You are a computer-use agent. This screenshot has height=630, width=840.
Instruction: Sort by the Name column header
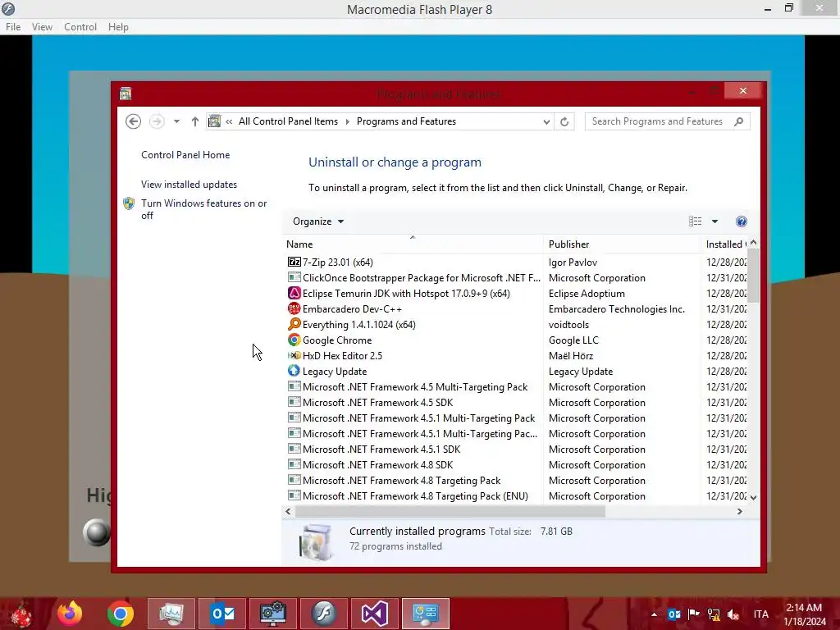[x=413, y=244]
